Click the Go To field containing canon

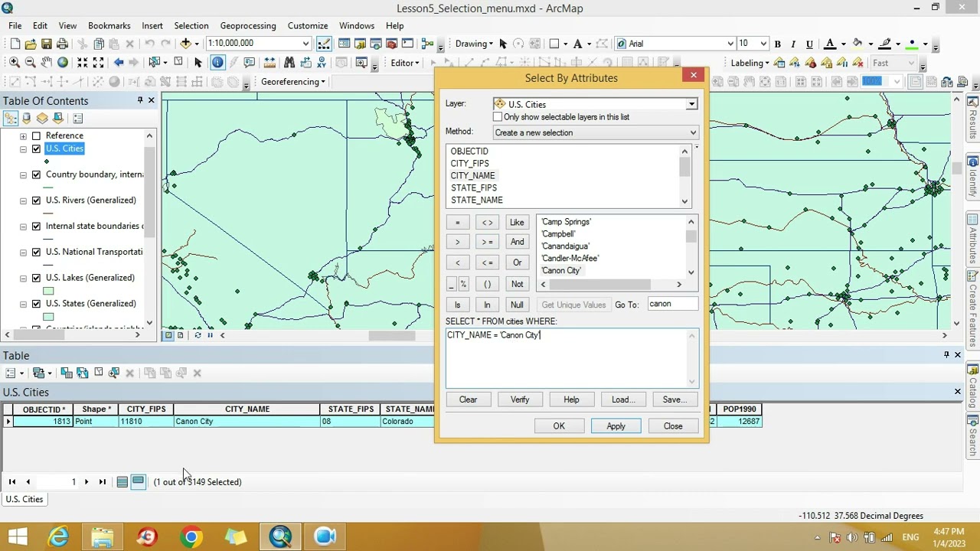(x=672, y=304)
